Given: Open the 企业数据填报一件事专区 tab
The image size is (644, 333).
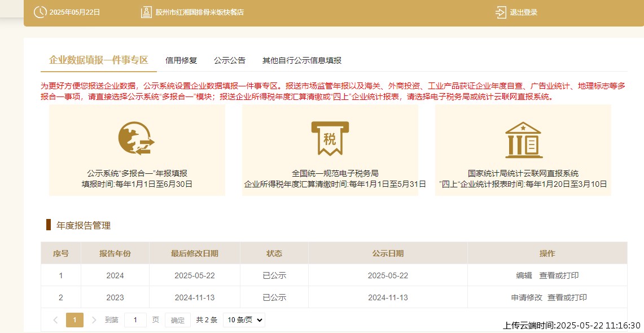Looking at the screenshot, I should [x=99, y=60].
